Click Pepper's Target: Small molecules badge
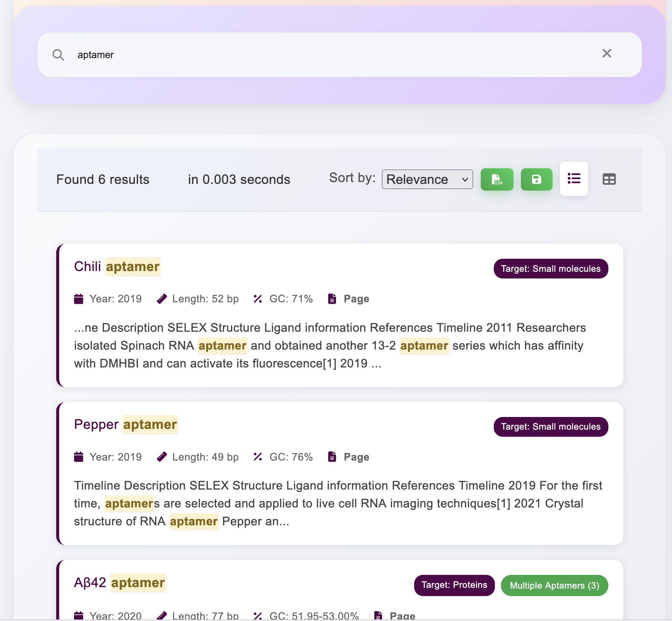 551,427
